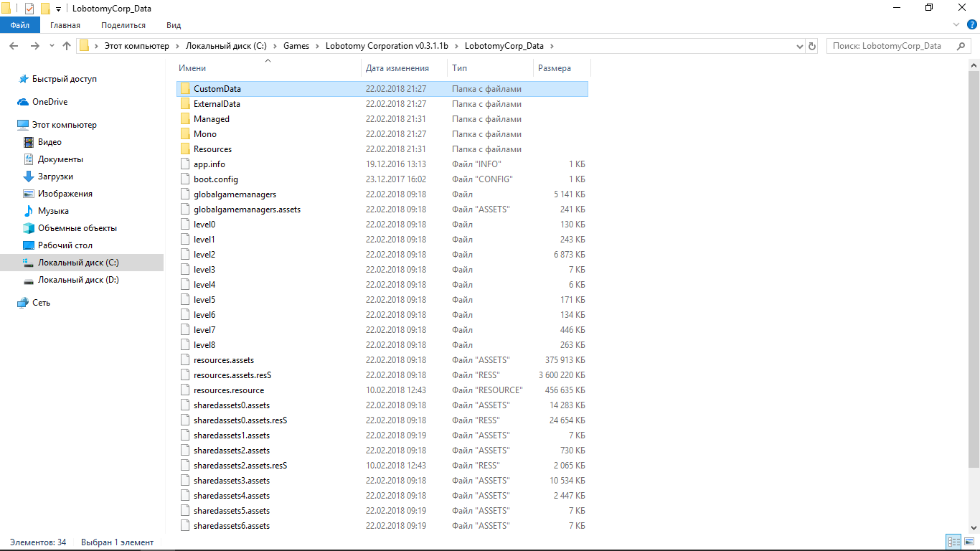The image size is (980, 551).
Task: Select globalgamemanagers file without extension
Action: pos(235,194)
